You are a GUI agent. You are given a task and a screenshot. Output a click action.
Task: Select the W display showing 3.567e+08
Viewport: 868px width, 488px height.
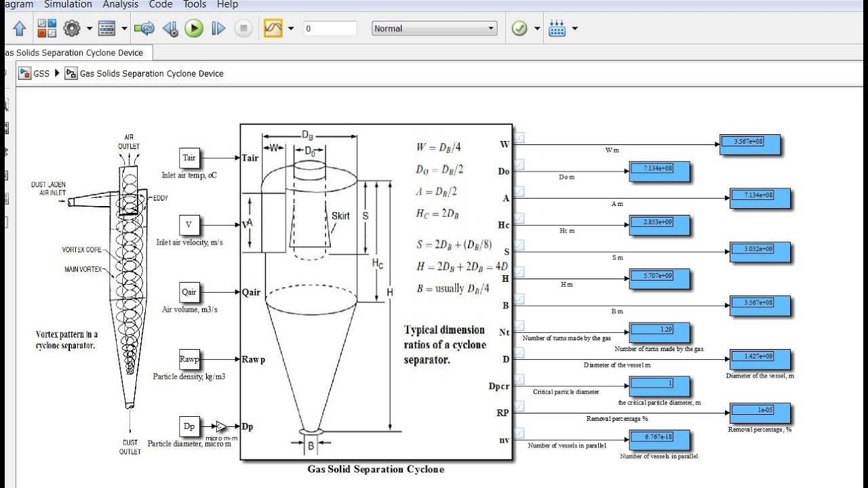pos(750,144)
